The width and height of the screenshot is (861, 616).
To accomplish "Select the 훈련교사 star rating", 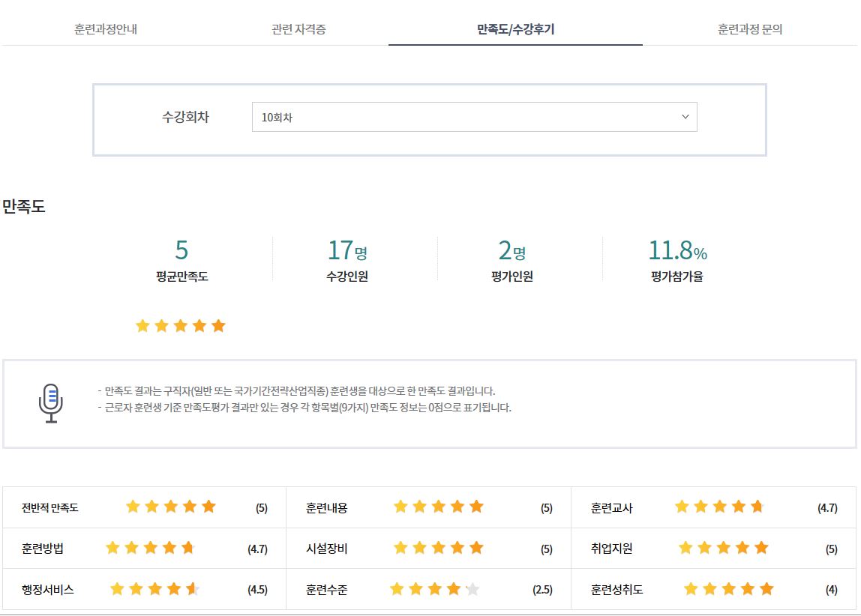I will coord(718,507).
